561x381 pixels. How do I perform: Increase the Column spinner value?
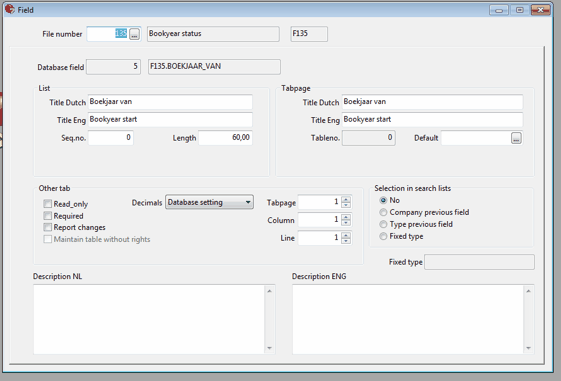(x=346, y=217)
